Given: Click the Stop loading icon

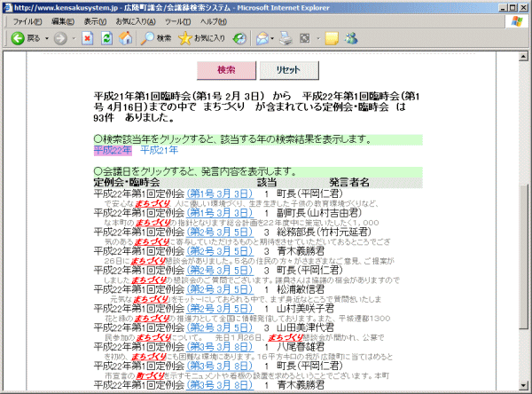Looking at the screenshot, I should point(88,38).
